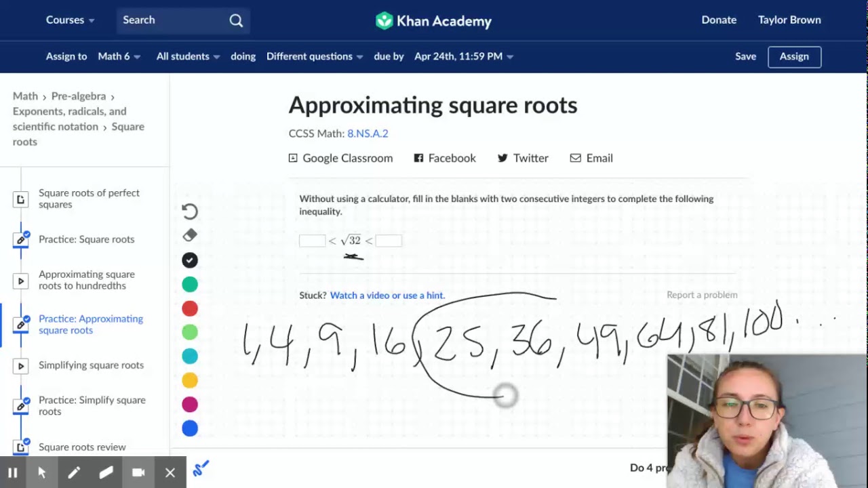
Task: Click the Pre-algebra breadcrumb
Action: [79, 96]
